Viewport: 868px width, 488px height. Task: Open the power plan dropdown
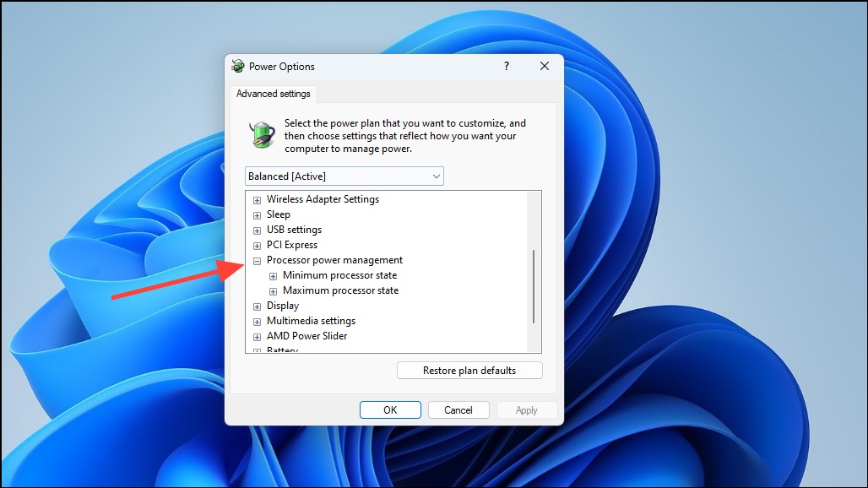[x=437, y=176]
